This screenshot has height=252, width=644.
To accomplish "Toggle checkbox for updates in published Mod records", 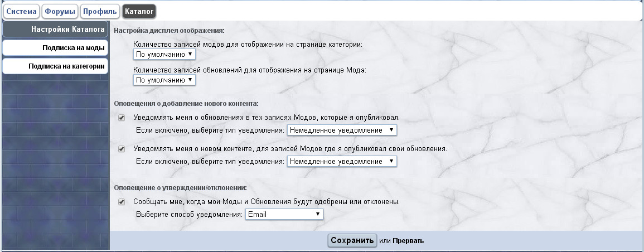I will click(122, 118).
